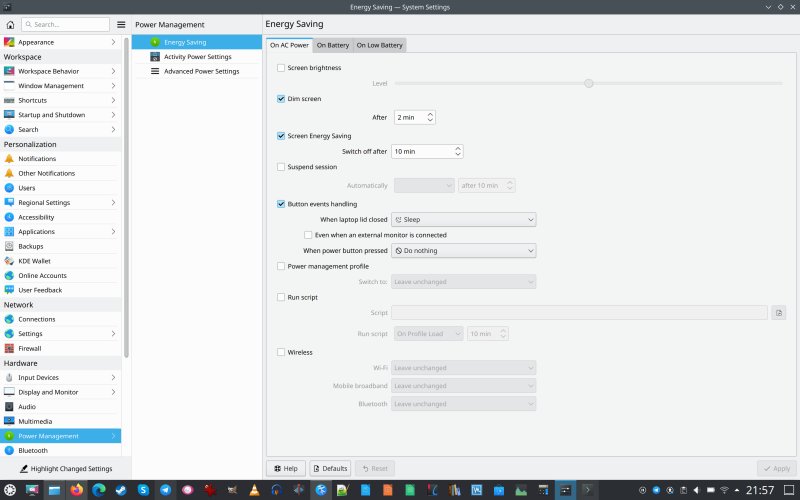Open Advanced Power Settings
The height and width of the screenshot is (500, 800).
(x=201, y=71)
